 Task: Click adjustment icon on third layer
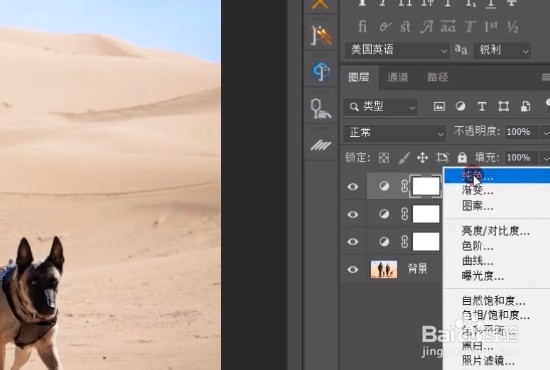click(384, 241)
